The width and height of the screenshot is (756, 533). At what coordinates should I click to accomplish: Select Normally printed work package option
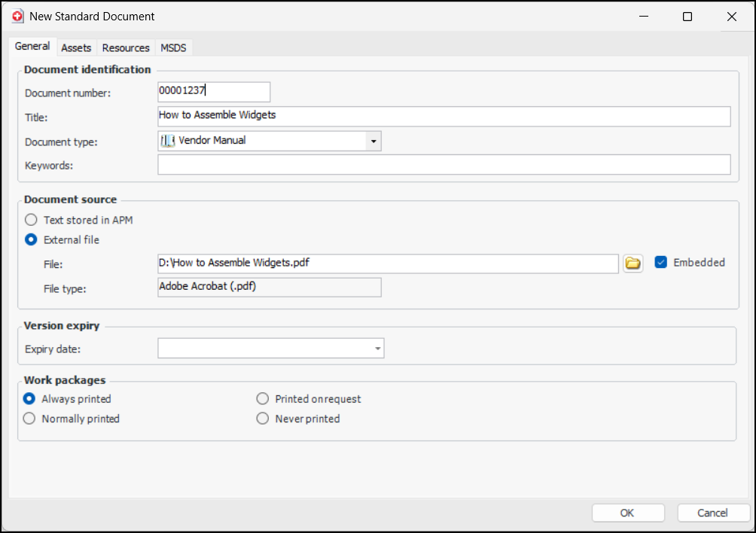pos(30,419)
